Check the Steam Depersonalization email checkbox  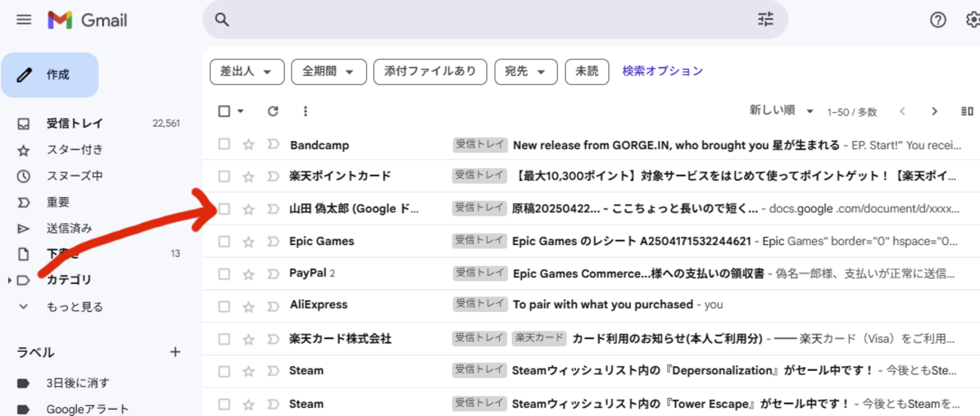point(224,371)
